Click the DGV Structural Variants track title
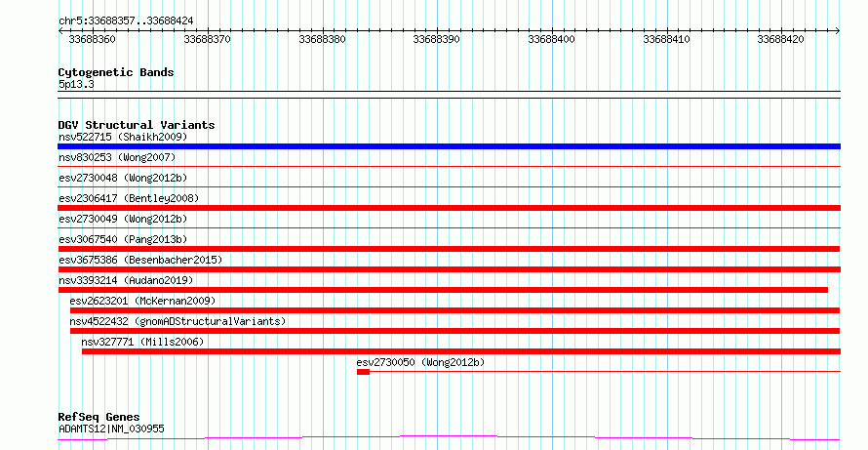The image size is (868, 450). (x=137, y=125)
